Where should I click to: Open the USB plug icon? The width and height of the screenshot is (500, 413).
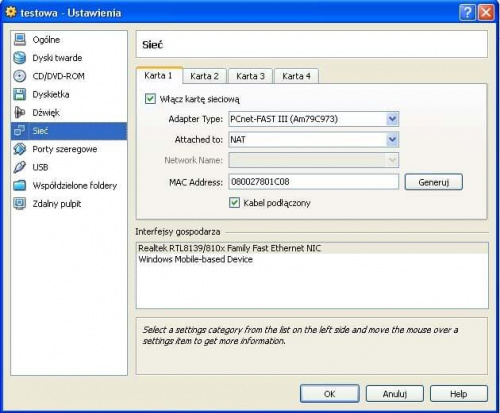point(20,167)
